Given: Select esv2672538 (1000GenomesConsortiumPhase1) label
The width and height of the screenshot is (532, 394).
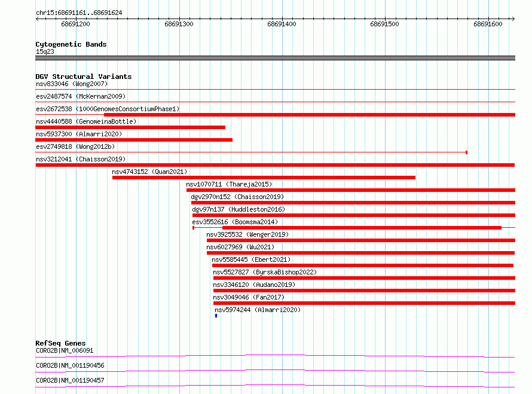Looking at the screenshot, I should pyautogui.click(x=108, y=109).
